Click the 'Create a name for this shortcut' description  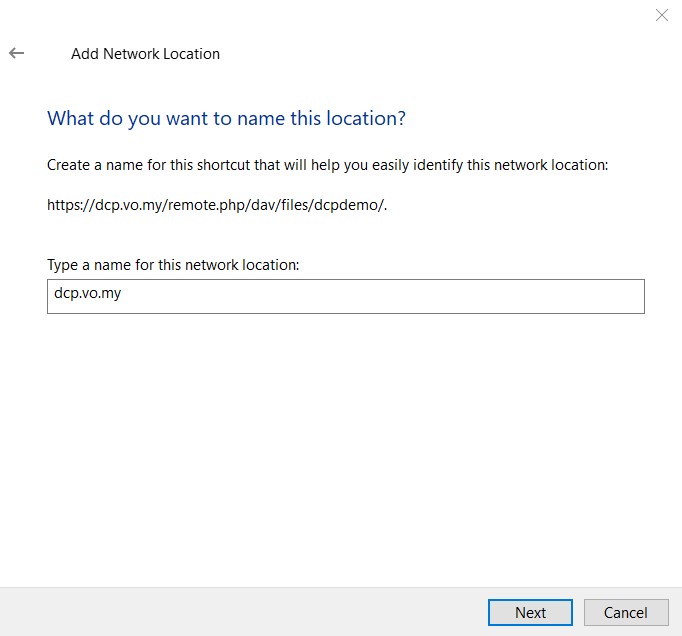pyautogui.click(x=327, y=164)
